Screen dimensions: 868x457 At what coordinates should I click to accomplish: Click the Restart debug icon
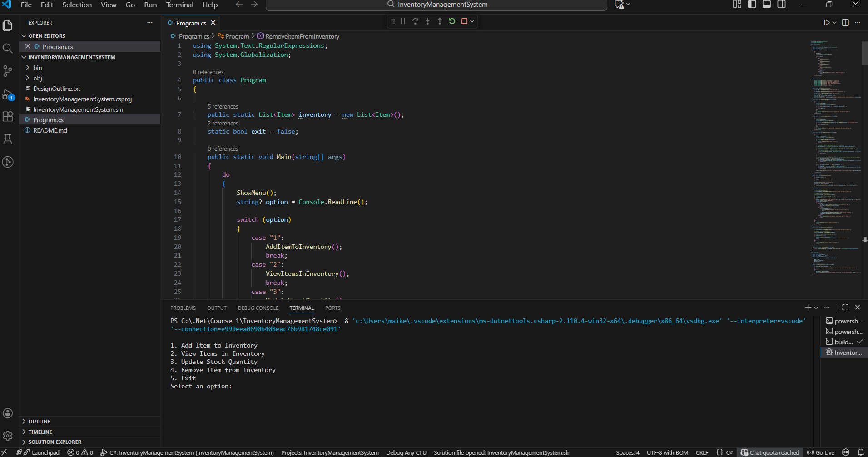tap(451, 21)
